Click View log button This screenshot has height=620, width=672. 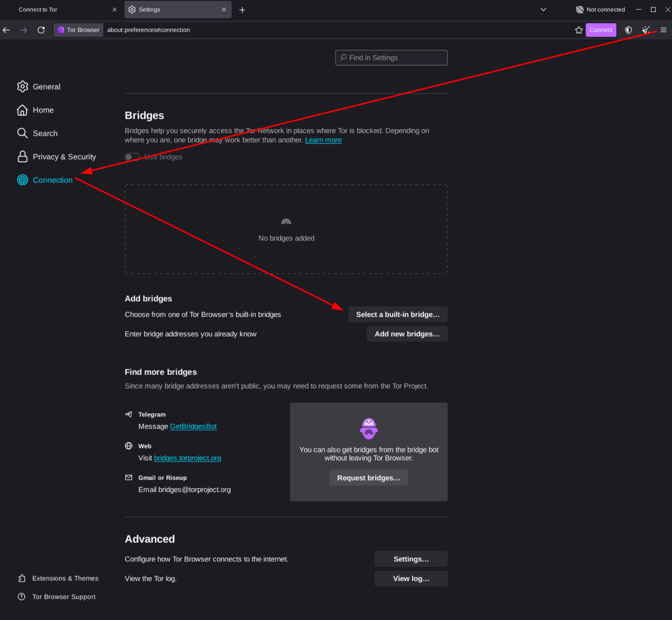[411, 578]
